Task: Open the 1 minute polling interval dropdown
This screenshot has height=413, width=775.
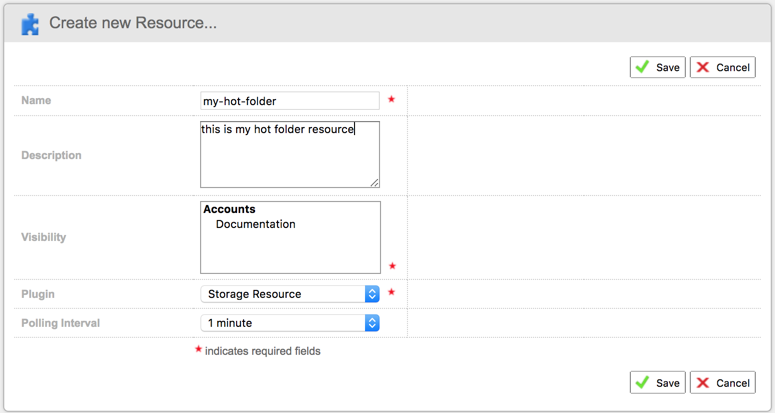Action: point(290,323)
